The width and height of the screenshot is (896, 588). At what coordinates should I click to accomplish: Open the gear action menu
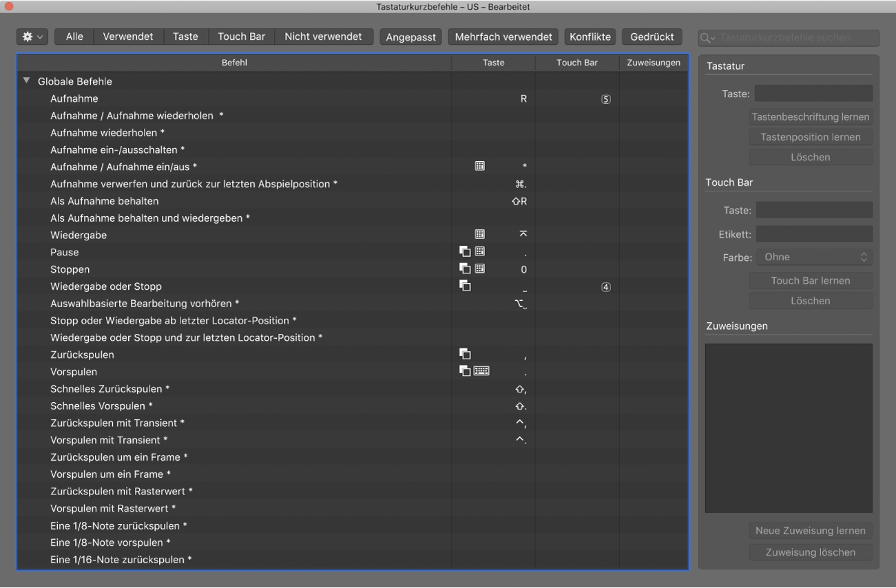point(32,36)
